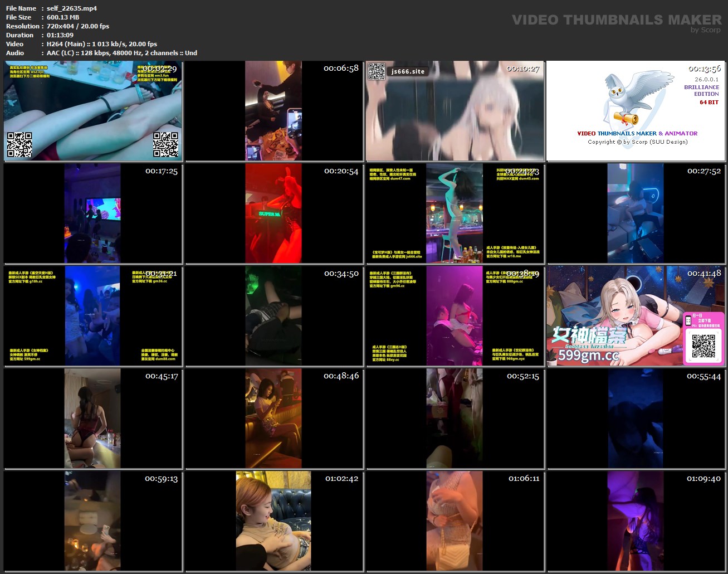Click the self_22635.mp4 file name
The width and height of the screenshot is (728, 574).
point(72,8)
